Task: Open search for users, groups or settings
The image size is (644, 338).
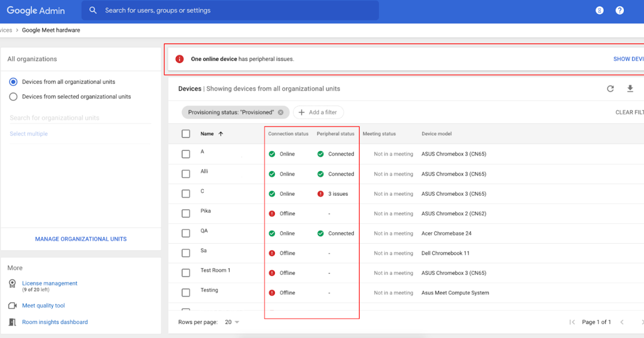Action: click(231, 10)
